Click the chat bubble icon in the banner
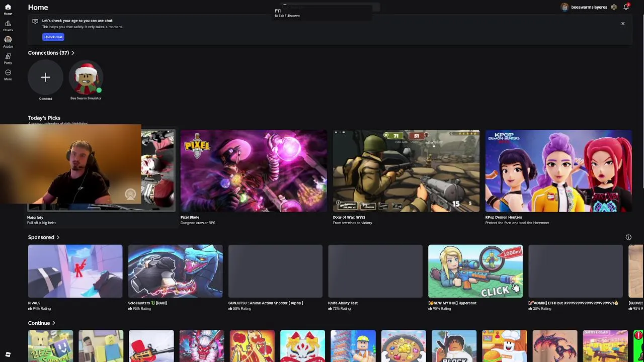 [x=35, y=22]
